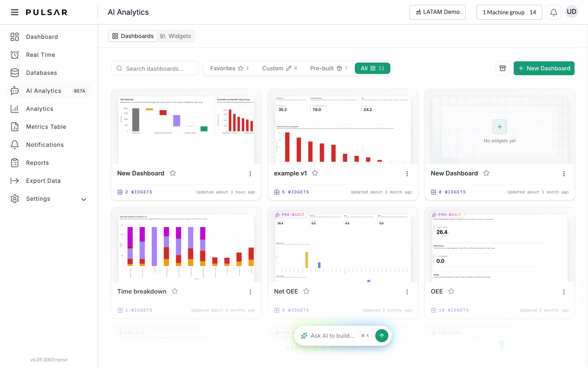Click the plus icon in empty dashboard preview
Viewport: 588px width, 368px height.
(x=500, y=127)
